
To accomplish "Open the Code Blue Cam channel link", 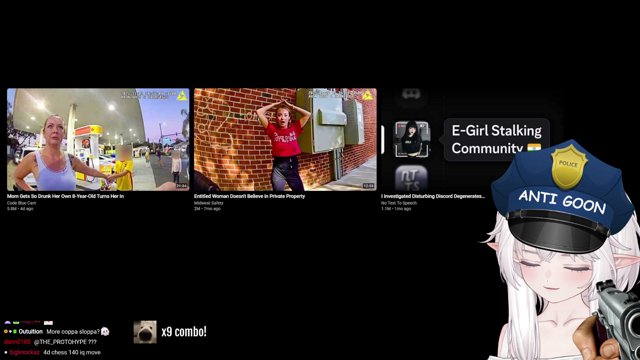I will 21,203.
